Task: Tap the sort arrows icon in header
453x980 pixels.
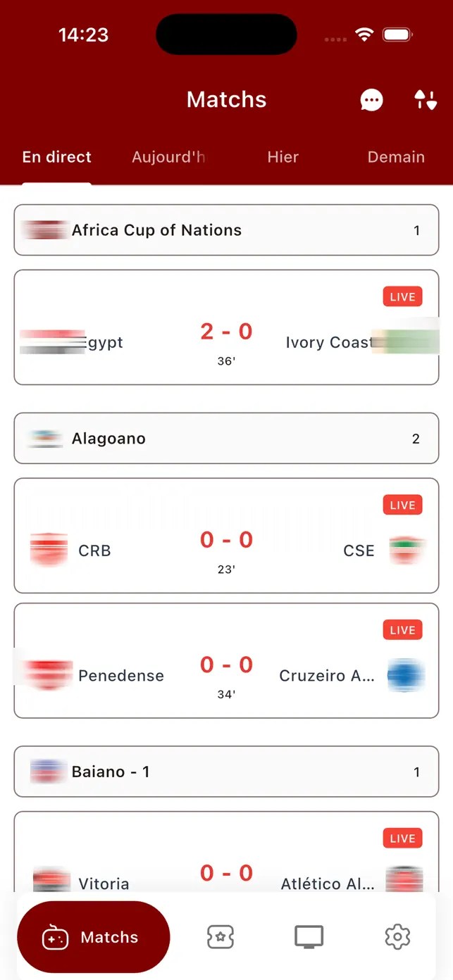Action: click(425, 100)
